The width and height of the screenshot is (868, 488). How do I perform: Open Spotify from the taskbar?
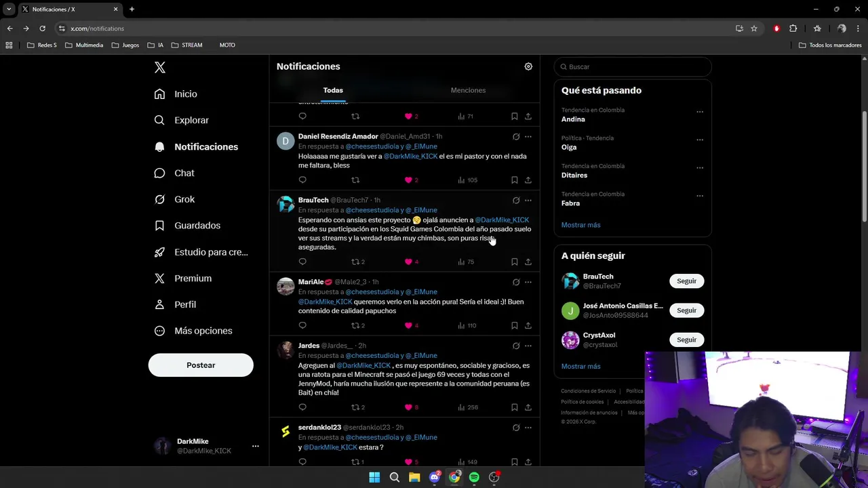pyautogui.click(x=474, y=477)
